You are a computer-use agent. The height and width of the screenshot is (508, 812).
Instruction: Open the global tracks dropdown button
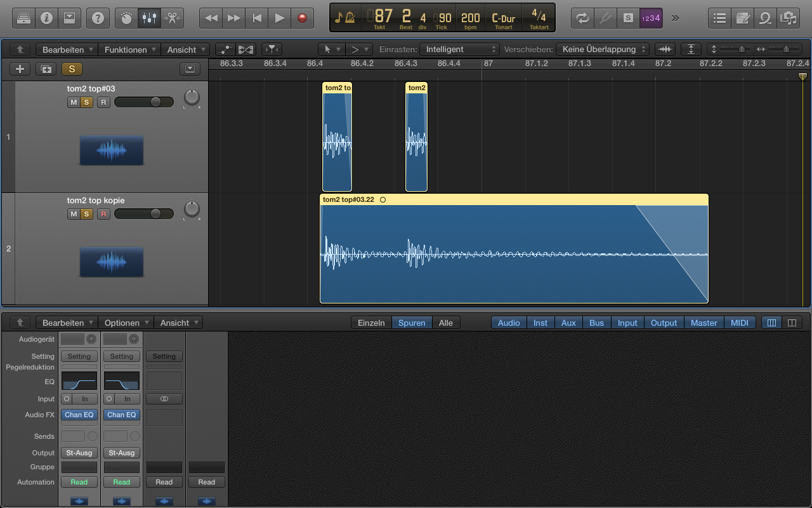click(x=190, y=69)
